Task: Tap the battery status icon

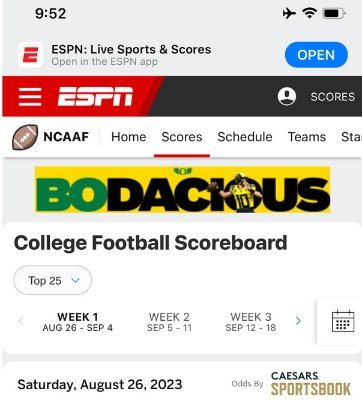Action: click(334, 14)
